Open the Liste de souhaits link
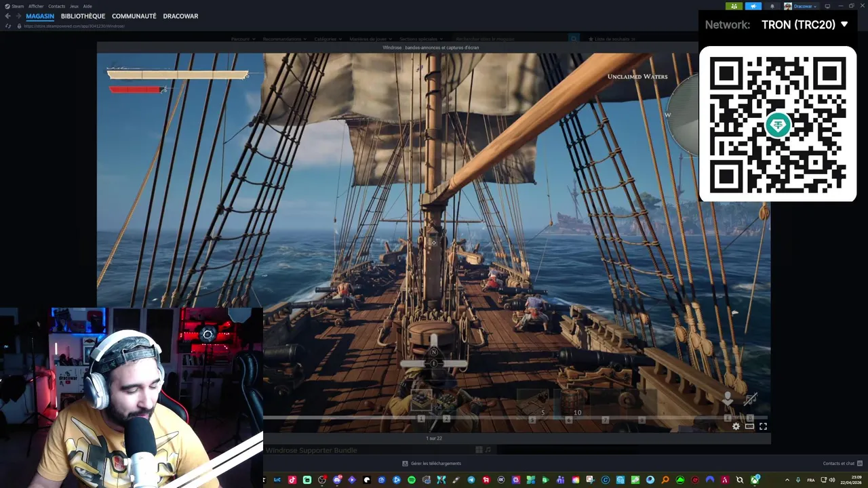The width and height of the screenshot is (868, 488). point(612,39)
